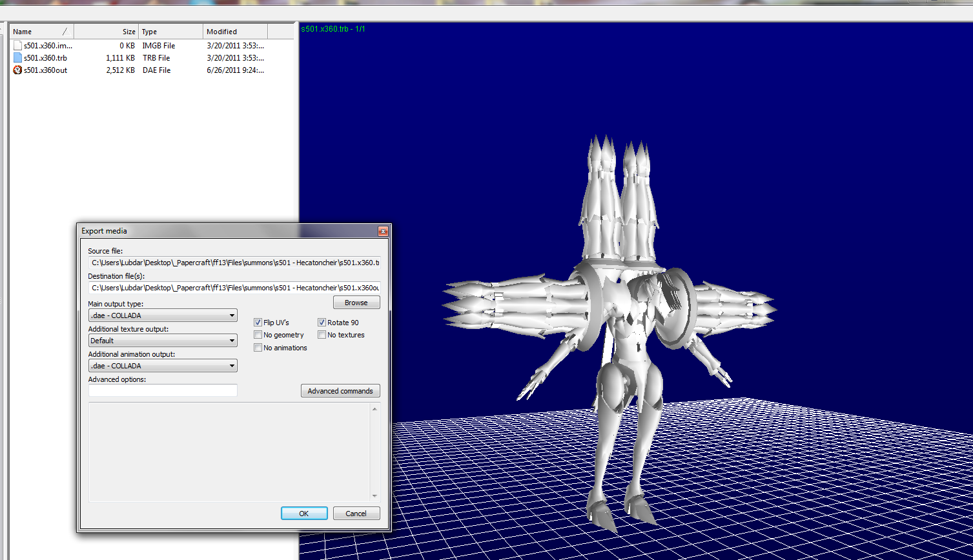Open the Additional animation output dropdown
Image resolution: width=973 pixels, height=560 pixels.
[163, 366]
